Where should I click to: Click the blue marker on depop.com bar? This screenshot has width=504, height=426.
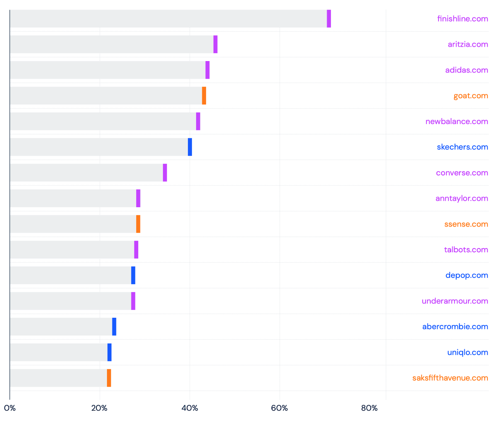(133, 275)
